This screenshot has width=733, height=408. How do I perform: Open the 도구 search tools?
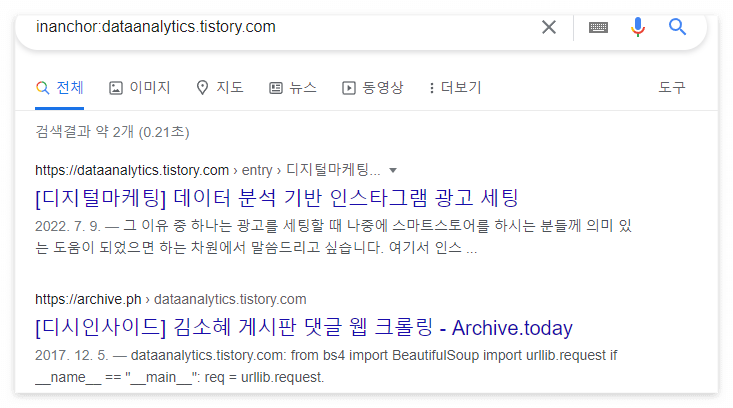point(672,87)
